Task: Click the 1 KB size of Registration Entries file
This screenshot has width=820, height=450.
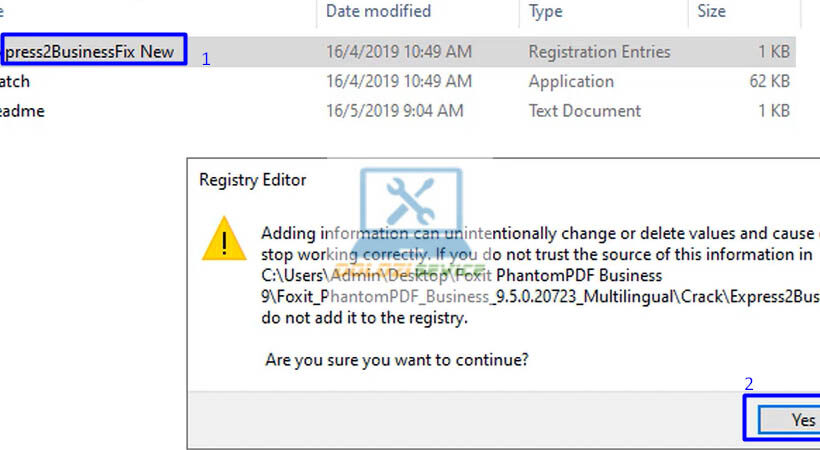Action: (x=773, y=51)
